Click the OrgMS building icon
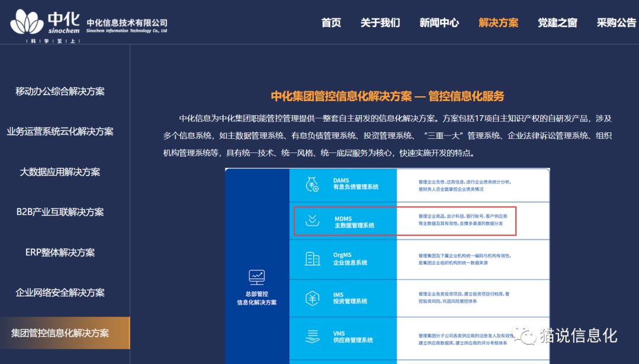 312,259
